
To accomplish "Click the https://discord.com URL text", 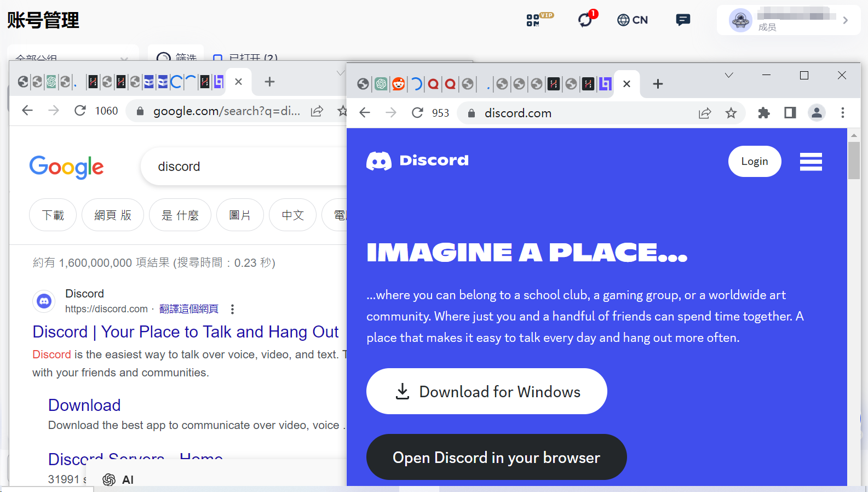I will (x=106, y=309).
